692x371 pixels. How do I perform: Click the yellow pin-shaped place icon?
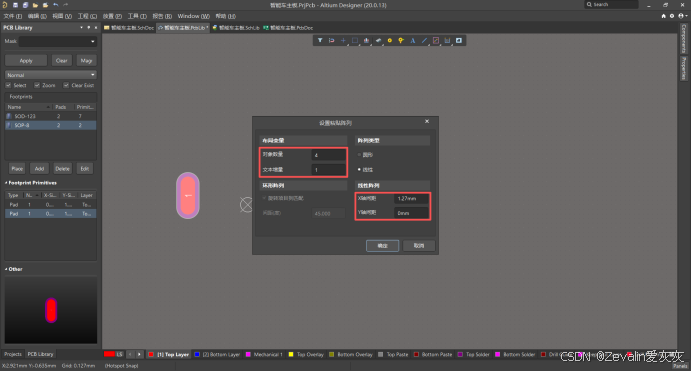(x=401, y=41)
